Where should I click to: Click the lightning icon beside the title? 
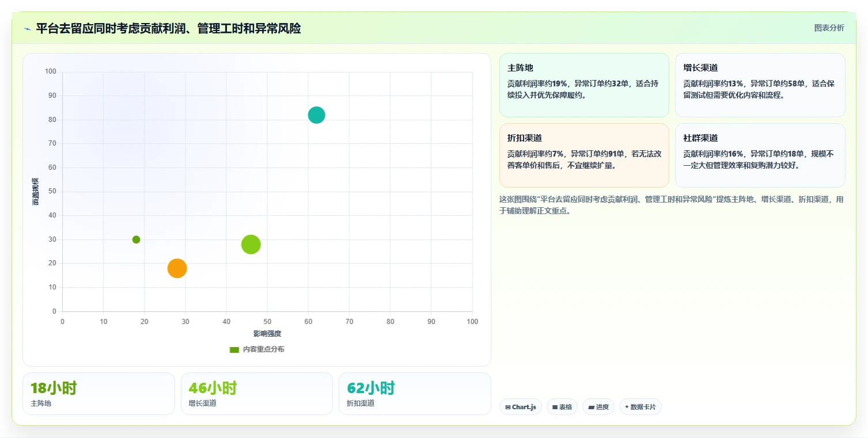pos(28,29)
